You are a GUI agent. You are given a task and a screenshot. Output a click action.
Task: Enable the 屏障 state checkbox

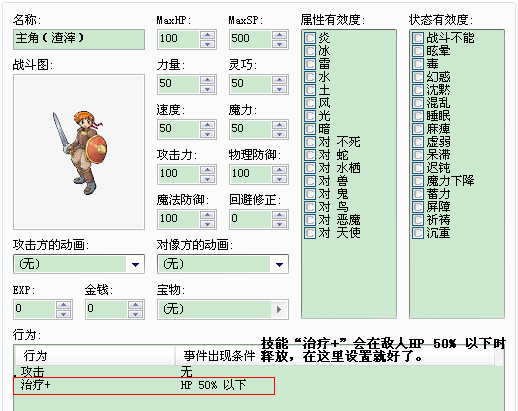(418, 207)
